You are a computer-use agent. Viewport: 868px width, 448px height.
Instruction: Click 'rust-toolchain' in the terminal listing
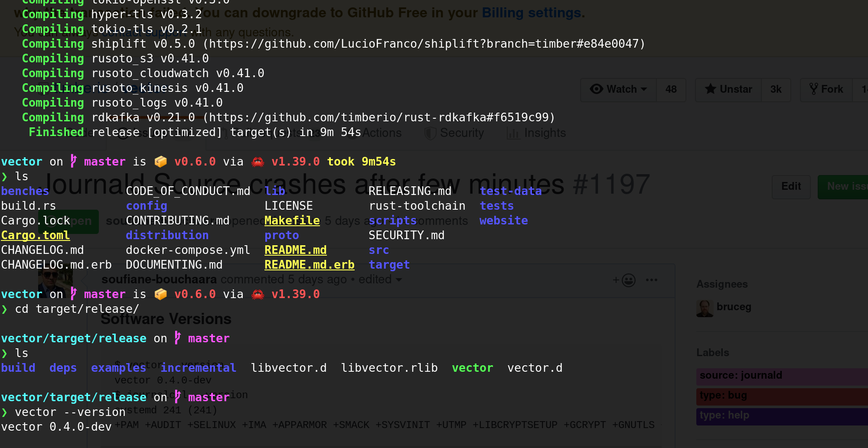(417, 206)
